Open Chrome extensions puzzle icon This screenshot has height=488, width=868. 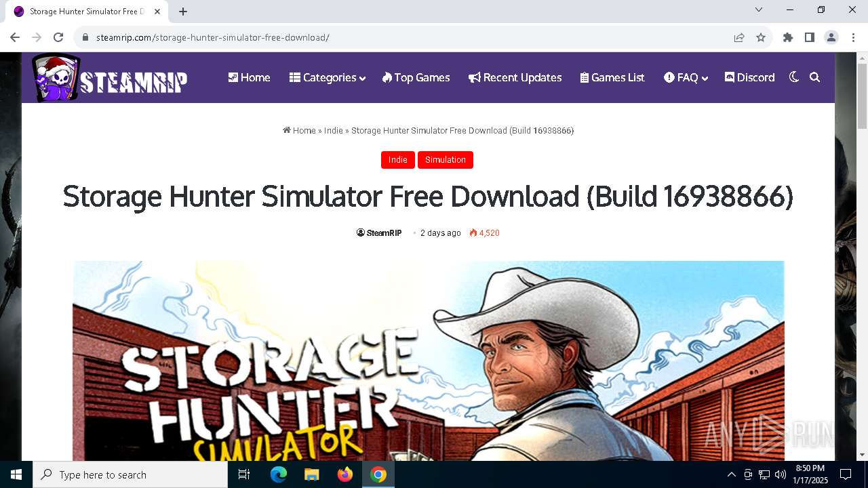[788, 37]
